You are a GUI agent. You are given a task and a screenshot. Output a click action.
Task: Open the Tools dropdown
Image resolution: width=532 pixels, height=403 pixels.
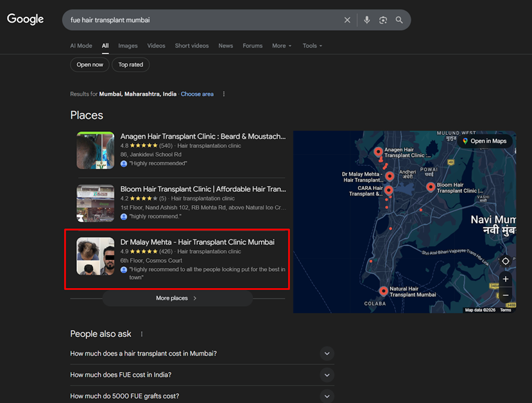tap(312, 46)
